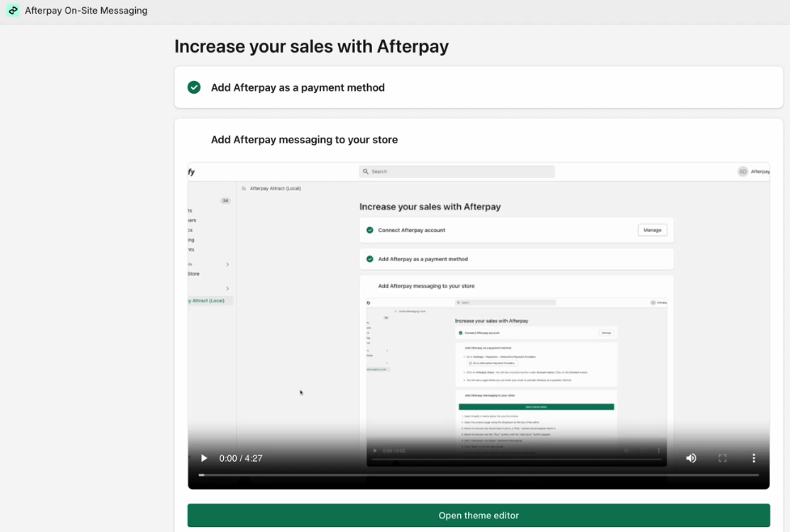
Task: Play the Afterpay tutorial video
Action: click(x=204, y=458)
